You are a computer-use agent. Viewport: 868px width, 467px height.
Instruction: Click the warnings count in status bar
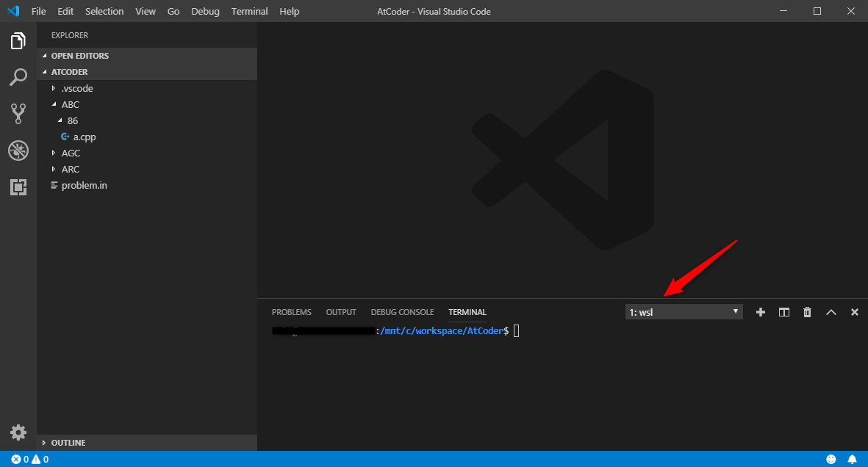40,459
